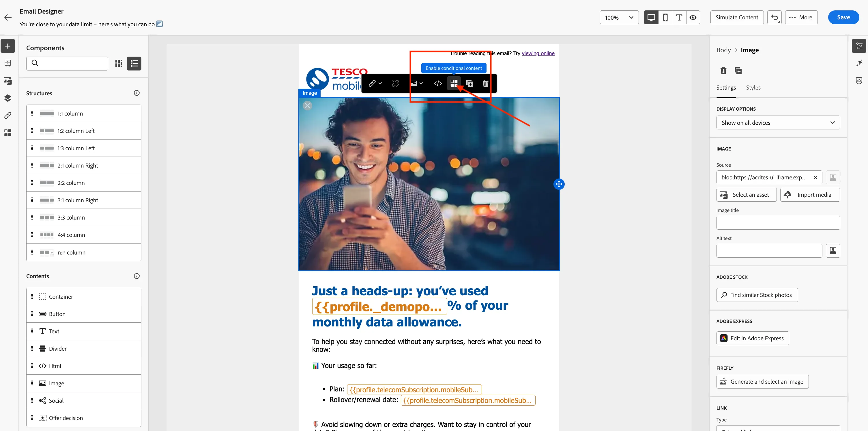The width and height of the screenshot is (868, 431).
Task: Click Find similar Stock photos
Action: click(757, 295)
